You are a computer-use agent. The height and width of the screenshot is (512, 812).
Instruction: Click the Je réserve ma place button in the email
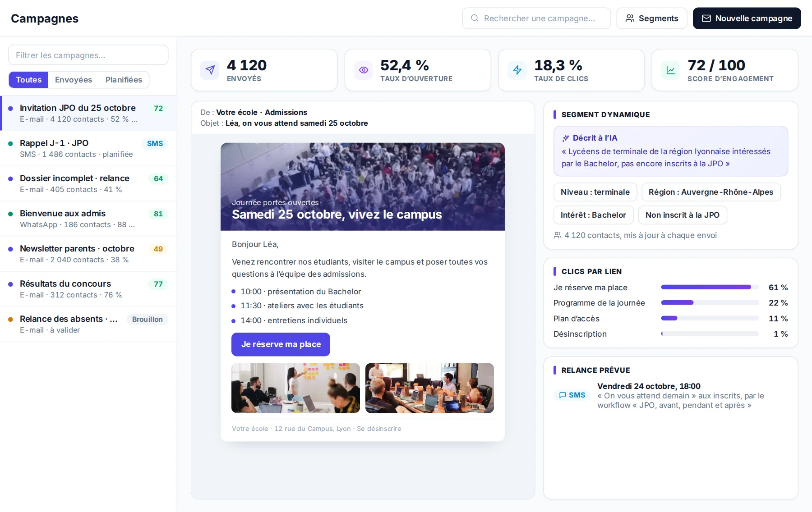point(281,344)
